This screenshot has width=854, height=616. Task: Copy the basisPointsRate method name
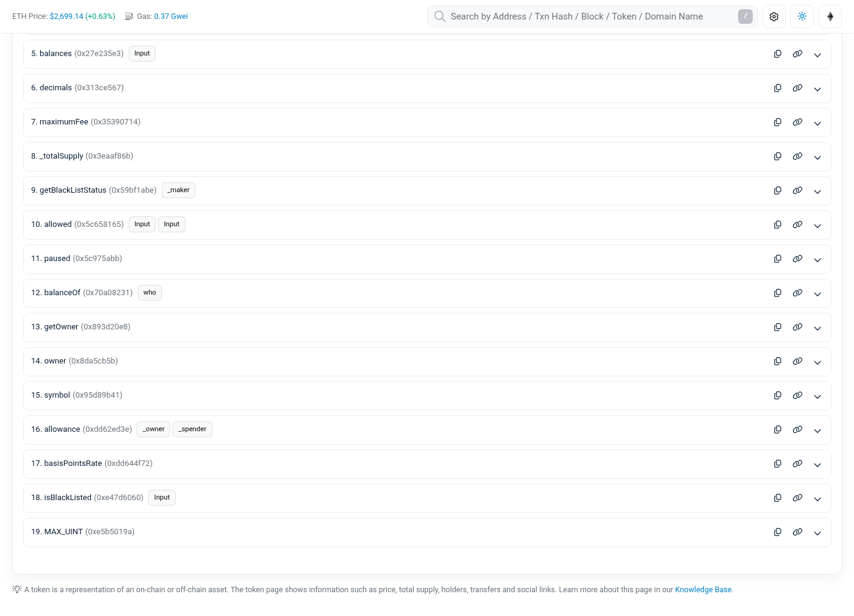point(778,464)
